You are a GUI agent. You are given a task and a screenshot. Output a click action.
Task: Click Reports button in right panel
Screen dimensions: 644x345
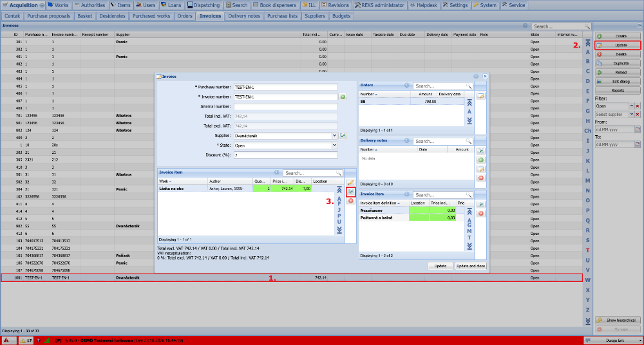[x=618, y=90]
